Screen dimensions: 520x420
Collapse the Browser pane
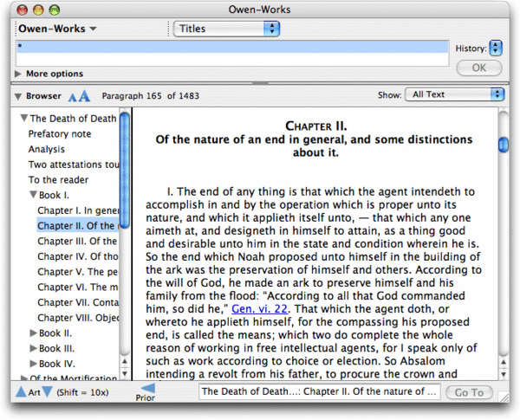18,94
